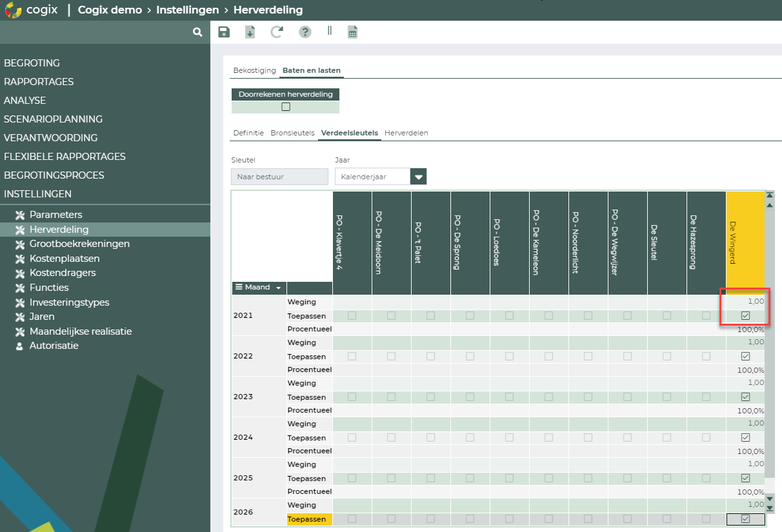Click the tools icon beside Kostendragers
Viewport: 782px width, 532px height.
pos(20,273)
